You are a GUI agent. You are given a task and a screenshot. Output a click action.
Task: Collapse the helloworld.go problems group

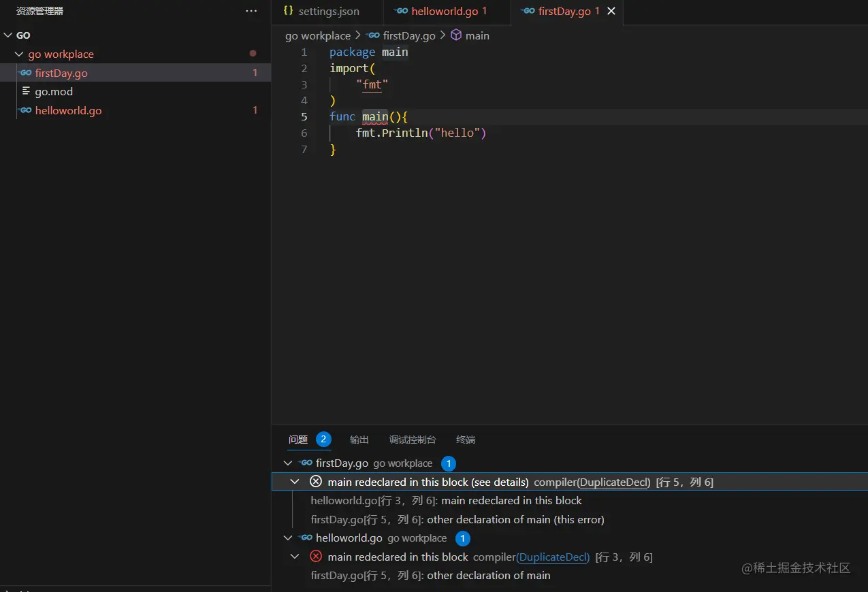coord(289,538)
